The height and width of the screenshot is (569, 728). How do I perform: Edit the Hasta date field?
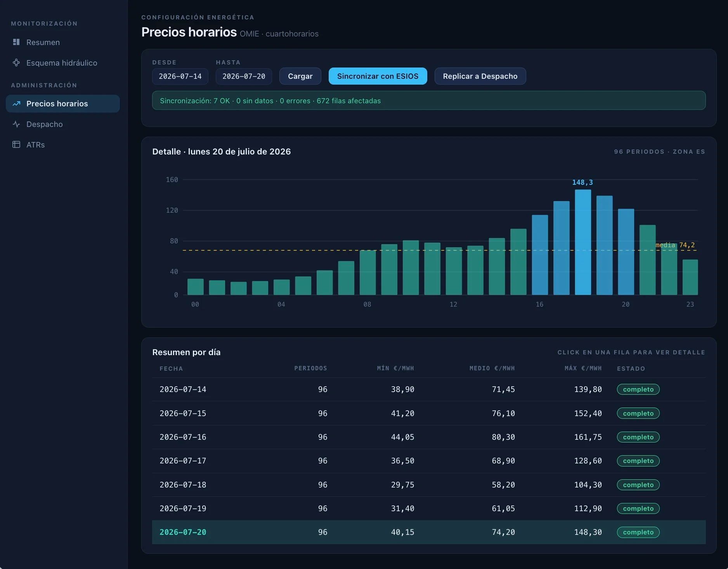point(244,76)
